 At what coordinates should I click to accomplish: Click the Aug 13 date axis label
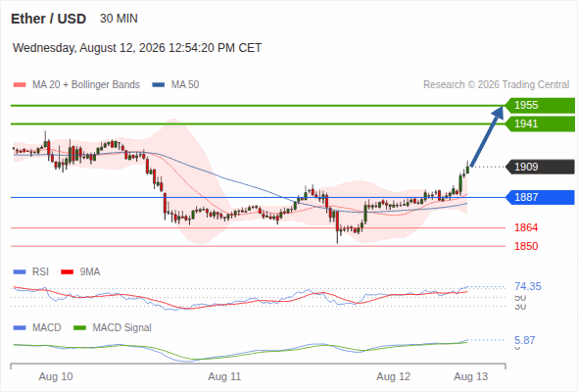(x=471, y=377)
